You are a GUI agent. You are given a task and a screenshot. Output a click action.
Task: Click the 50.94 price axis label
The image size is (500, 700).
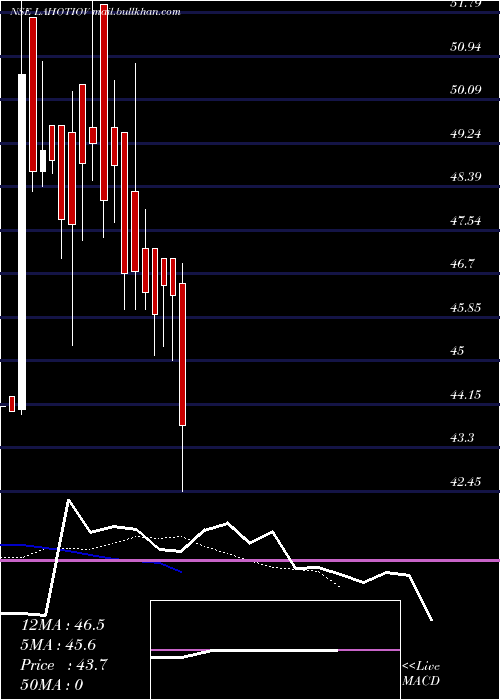pyautogui.click(x=466, y=46)
